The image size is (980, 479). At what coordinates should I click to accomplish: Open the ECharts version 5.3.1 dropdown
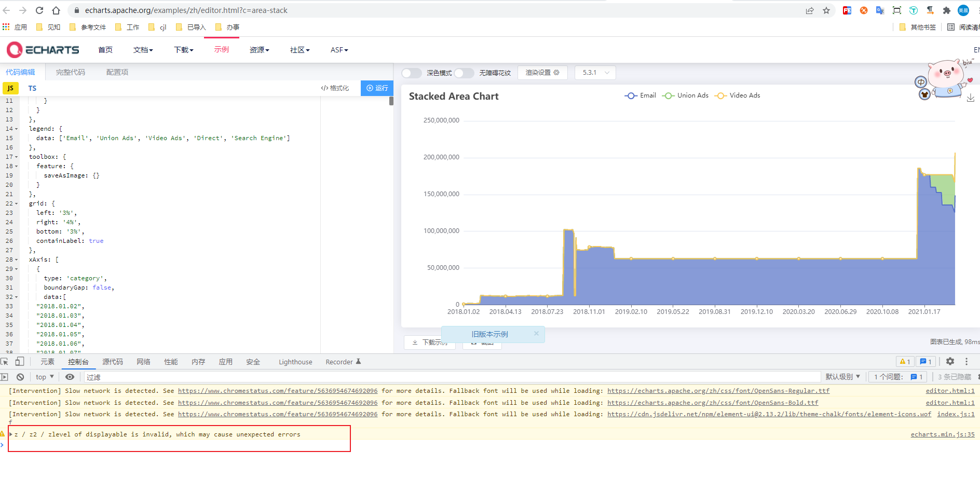click(x=595, y=73)
